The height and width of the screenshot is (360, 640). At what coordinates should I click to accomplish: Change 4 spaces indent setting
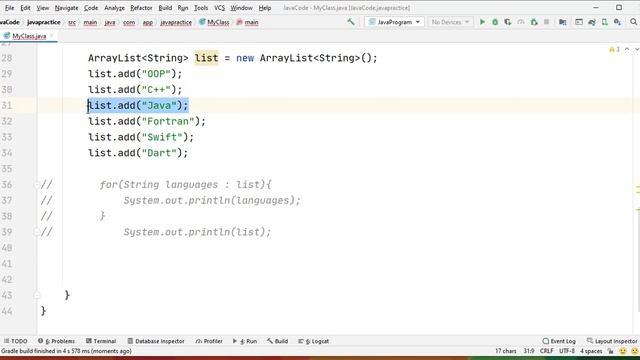tap(591, 351)
